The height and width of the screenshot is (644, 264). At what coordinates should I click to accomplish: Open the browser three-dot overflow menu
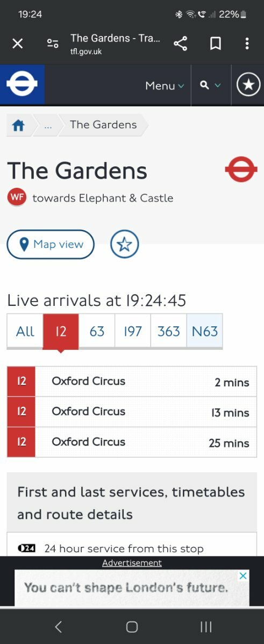click(x=247, y=43)
